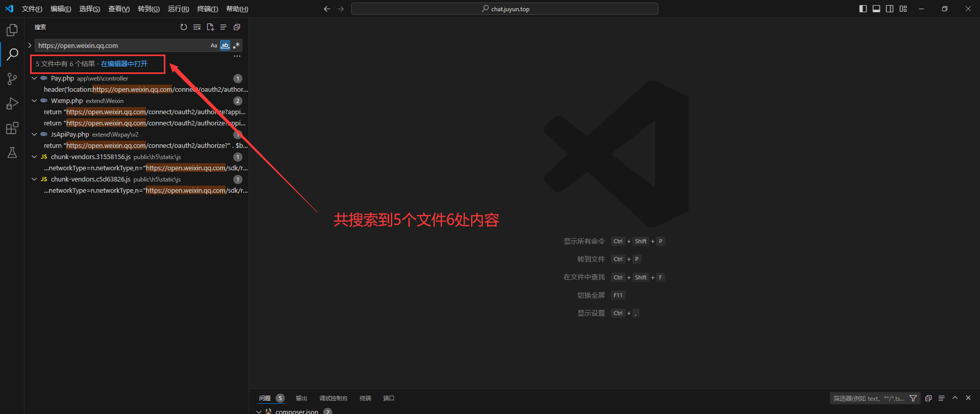
Task: Open the 帮助(H) menu
Action: click(237, 9)
